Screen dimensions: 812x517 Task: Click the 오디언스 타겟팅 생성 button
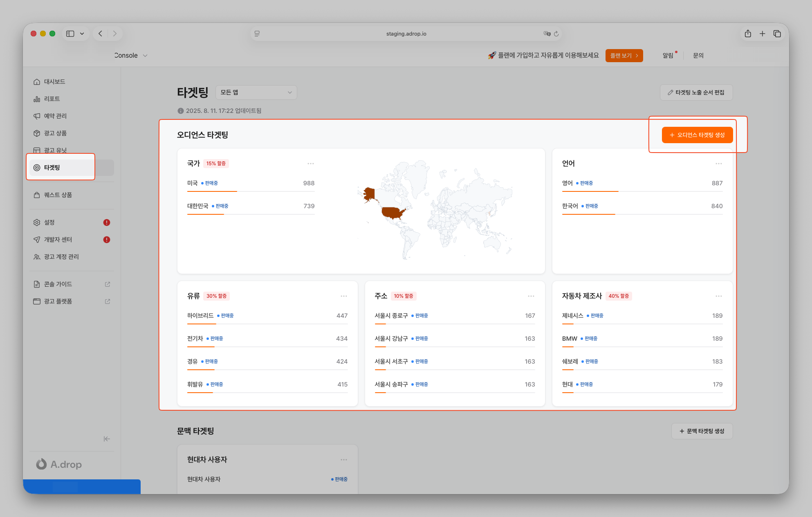pyautogui.click(x=697, y=135)
